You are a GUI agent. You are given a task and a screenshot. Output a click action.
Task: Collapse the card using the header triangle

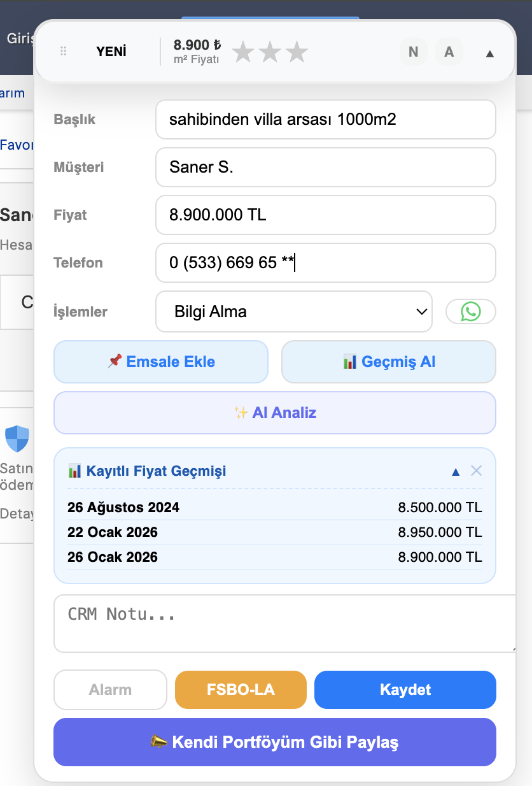pos(489,54)
